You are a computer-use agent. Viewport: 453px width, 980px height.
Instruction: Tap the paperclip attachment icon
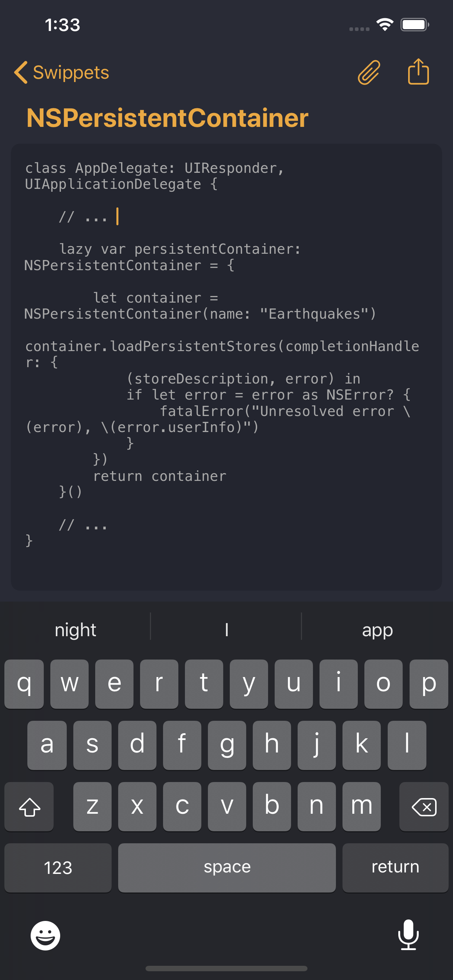click(368, 72)
